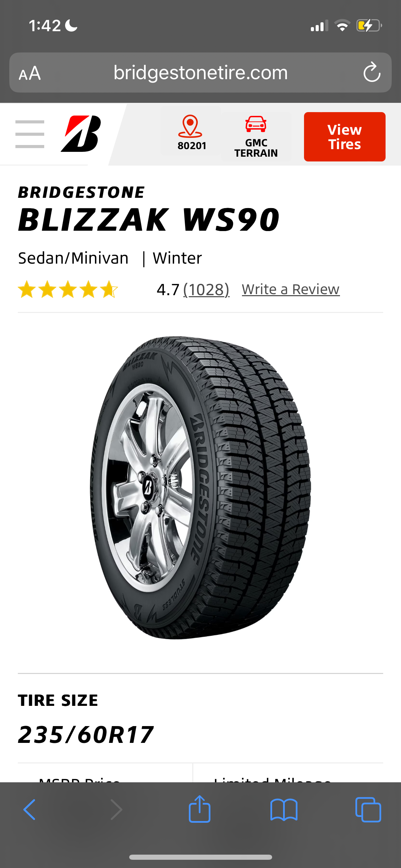Tap the iOS home indicator bar
This screenshot has height=868, width=401.
point(200,857)
